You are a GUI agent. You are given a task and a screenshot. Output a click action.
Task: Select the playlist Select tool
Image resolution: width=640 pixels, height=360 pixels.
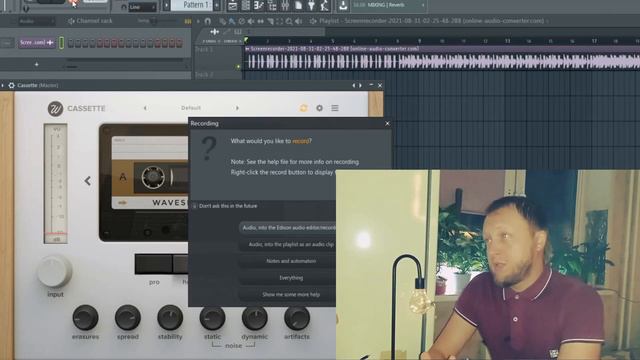point(280,21)
